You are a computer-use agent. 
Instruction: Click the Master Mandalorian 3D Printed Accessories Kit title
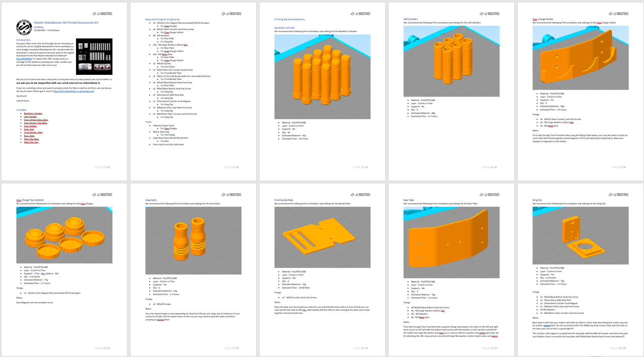[65, 22]
